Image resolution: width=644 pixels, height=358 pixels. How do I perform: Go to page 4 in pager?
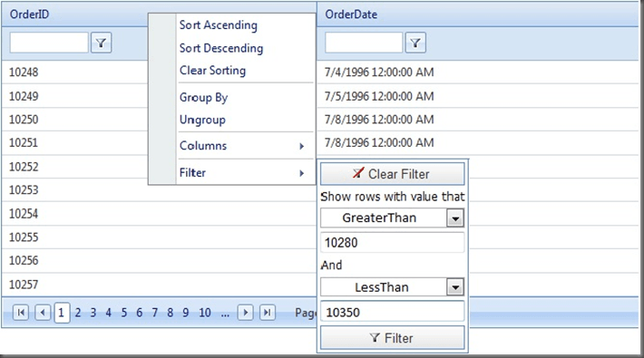tap(109, 313)
